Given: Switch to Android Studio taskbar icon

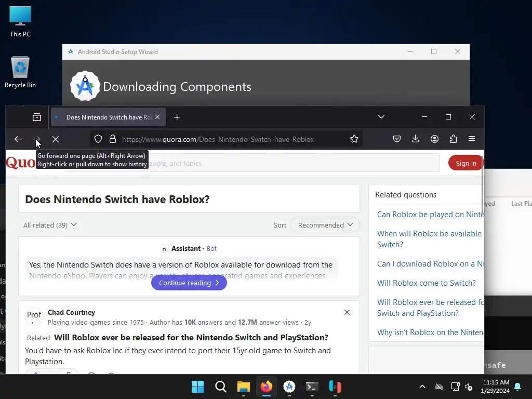Looking at the screenshot, I should 289,387.
